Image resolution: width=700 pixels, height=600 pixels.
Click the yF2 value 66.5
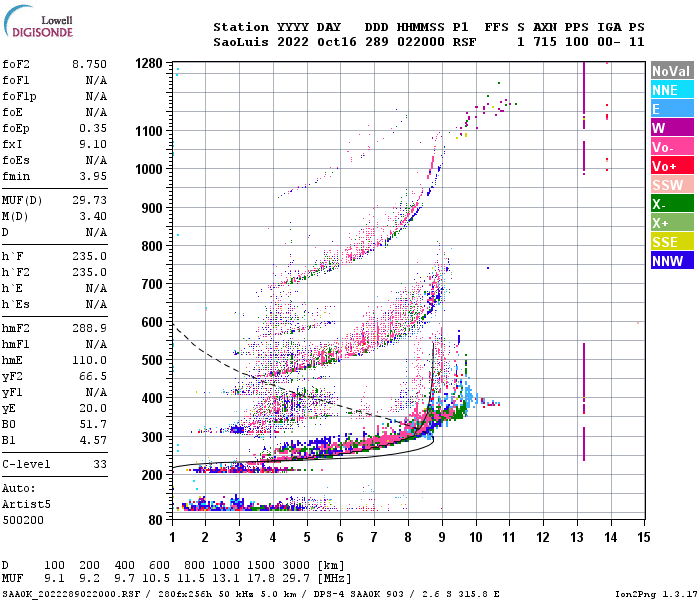tap(93, 376)
